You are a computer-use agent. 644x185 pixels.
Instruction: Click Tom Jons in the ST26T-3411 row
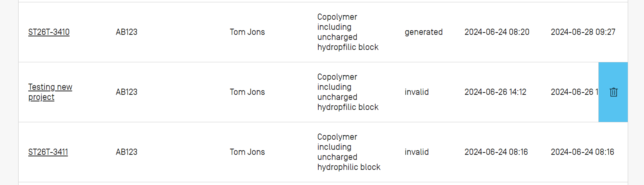pyautogui.click(x=247, y=152)
